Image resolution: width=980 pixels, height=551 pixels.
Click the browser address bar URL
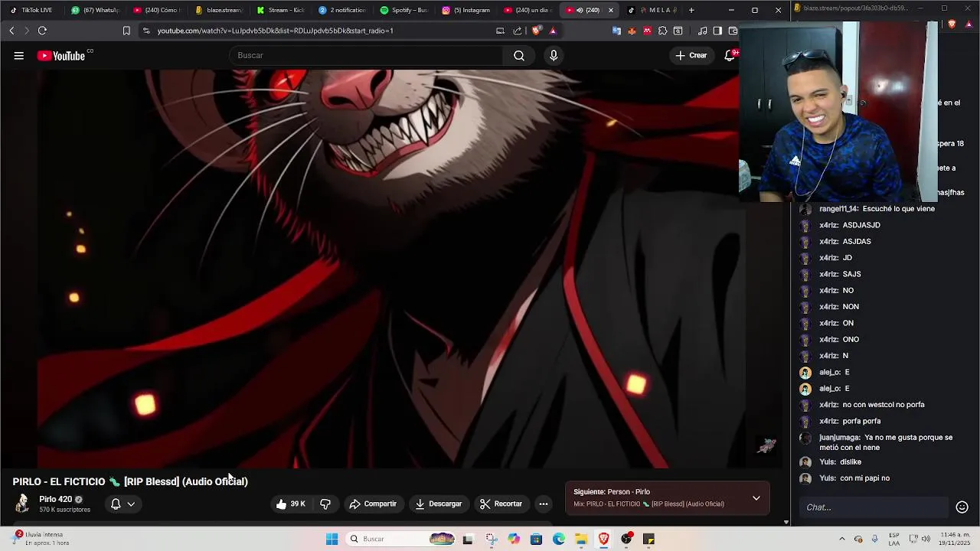coord(275,31)
